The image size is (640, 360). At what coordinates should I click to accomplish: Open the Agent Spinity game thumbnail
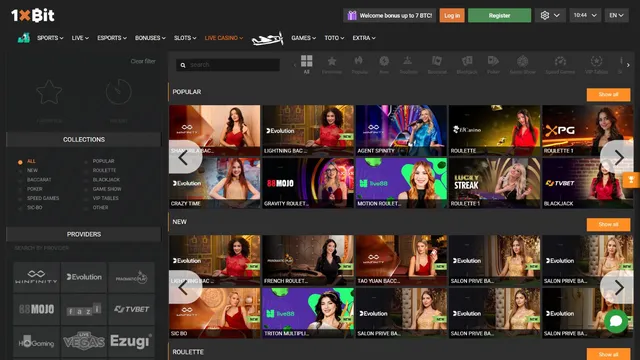(x=401, y=130)
